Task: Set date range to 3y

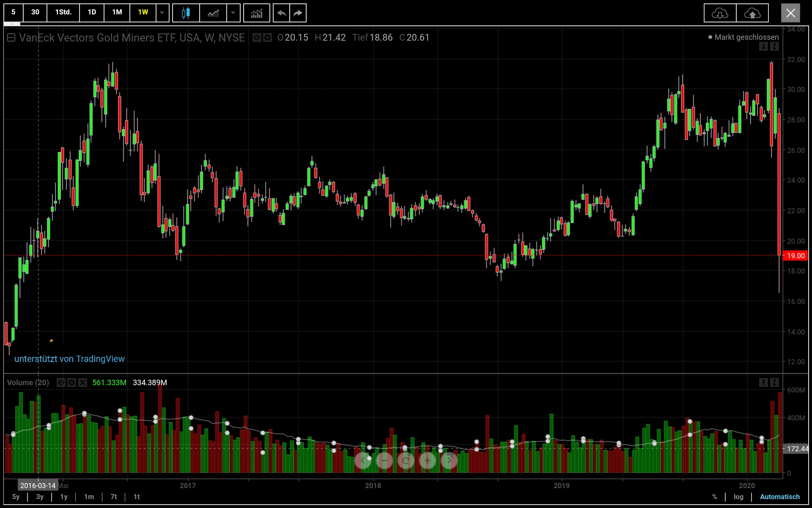Action: coord(40,497)
